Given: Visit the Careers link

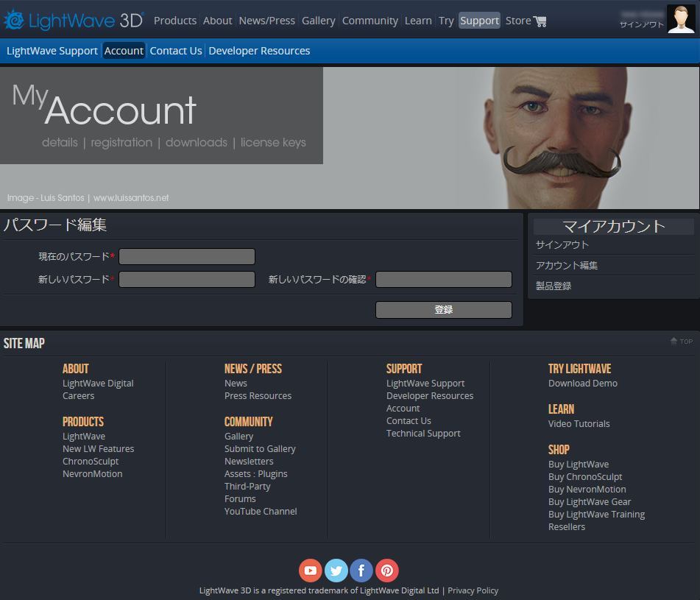Looking at the screenshot, I should (79, 395).
